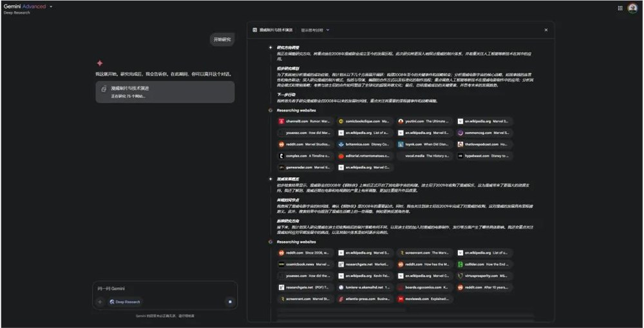Image resolution: width=644 pixels, height=328 pixels.
Task: Open the collider.com How the End chip
Action: 484,264
